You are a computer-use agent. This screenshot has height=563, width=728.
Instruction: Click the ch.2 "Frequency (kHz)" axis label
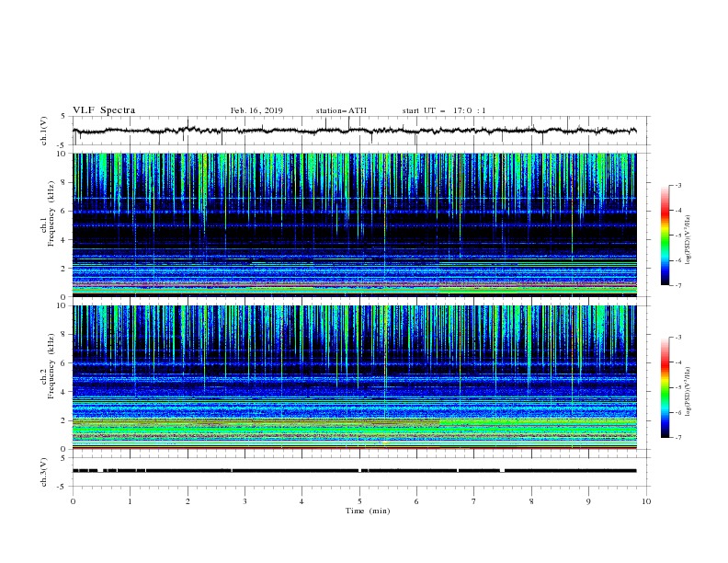pos(51,366)
